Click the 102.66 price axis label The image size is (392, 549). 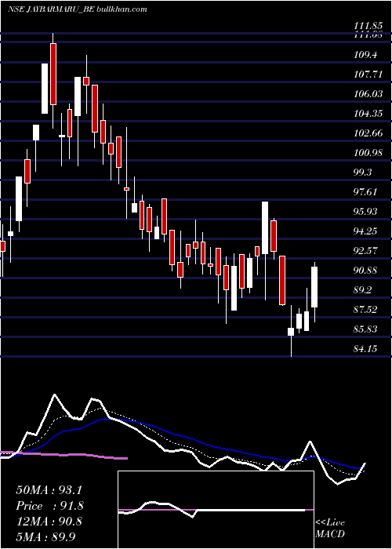(x=368, y=133)
